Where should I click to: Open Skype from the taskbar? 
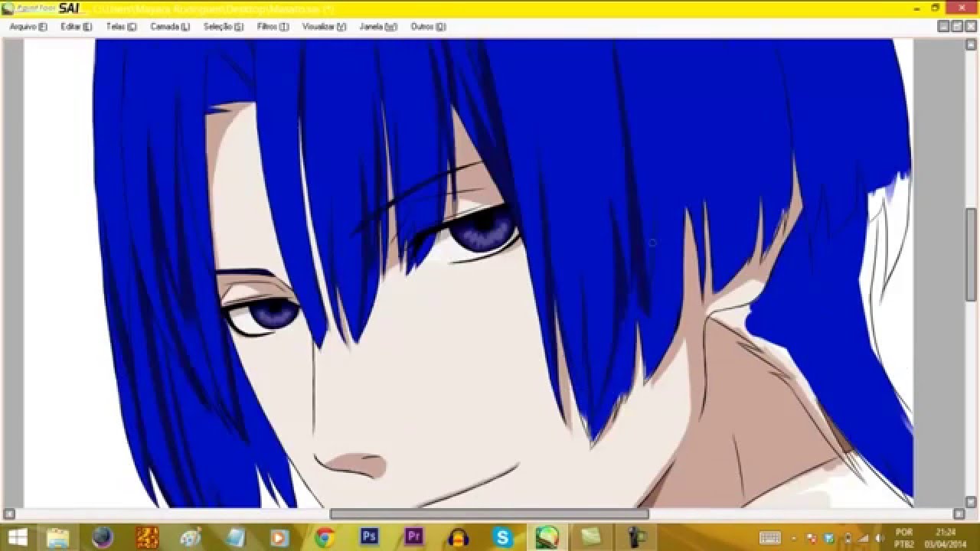coord(502,537)
